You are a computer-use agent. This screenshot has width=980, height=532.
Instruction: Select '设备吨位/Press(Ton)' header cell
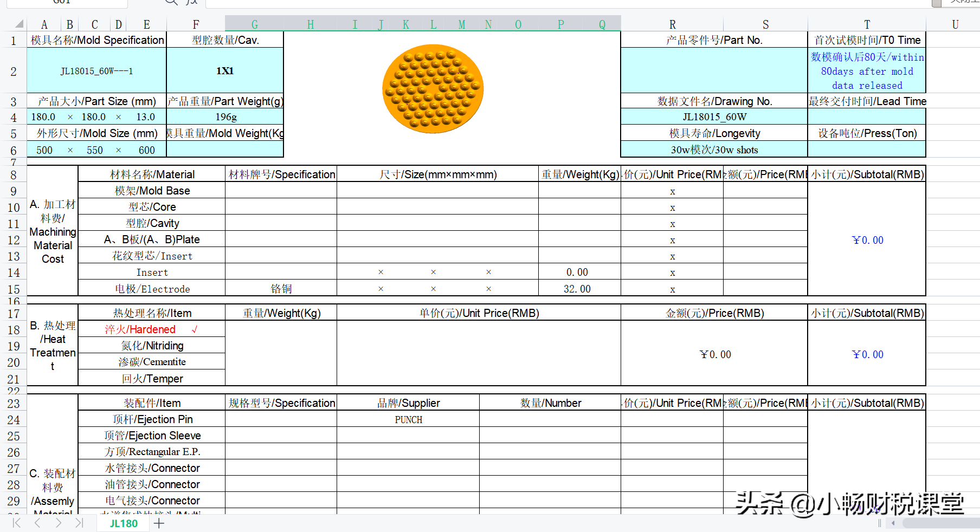pos(867,133)
